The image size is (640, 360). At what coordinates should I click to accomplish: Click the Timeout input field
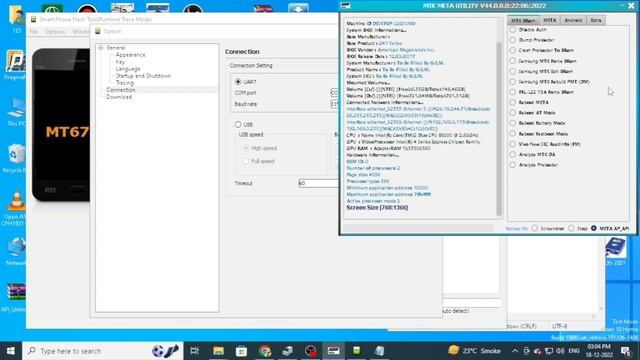click(318, 183)
